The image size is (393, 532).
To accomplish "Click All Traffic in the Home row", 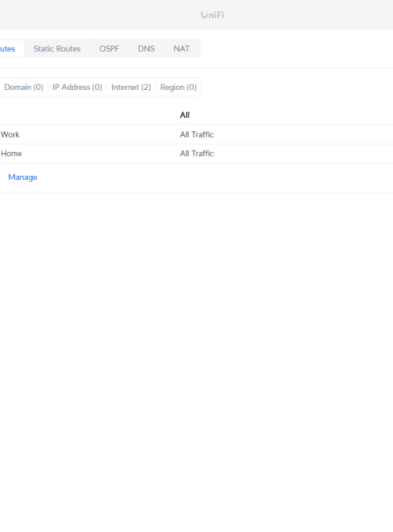I will tap(196, 153).
